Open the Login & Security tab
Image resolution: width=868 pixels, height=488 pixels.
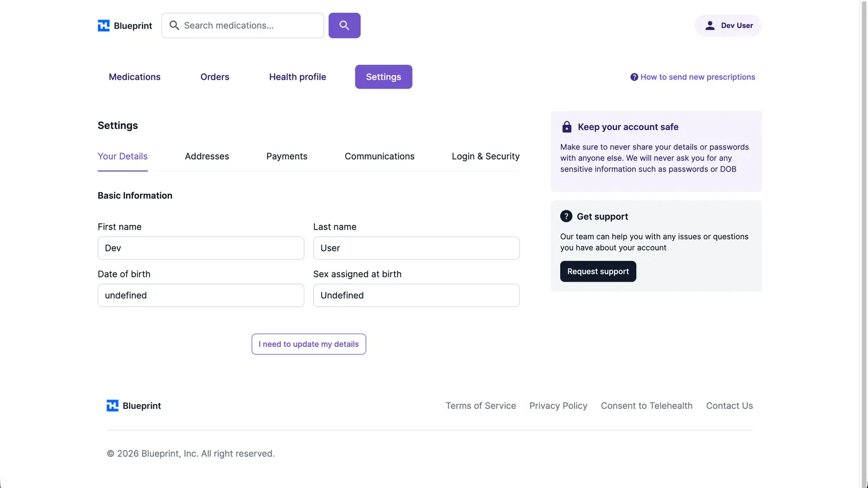(485, 156)
